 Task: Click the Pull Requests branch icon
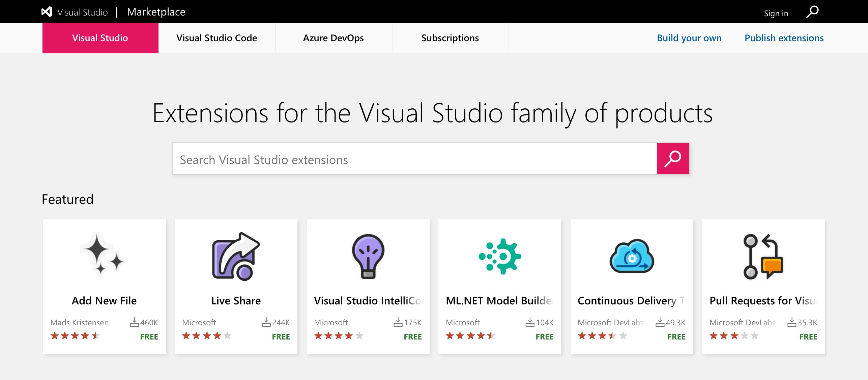pyautogui.click(x=763, y=257)
